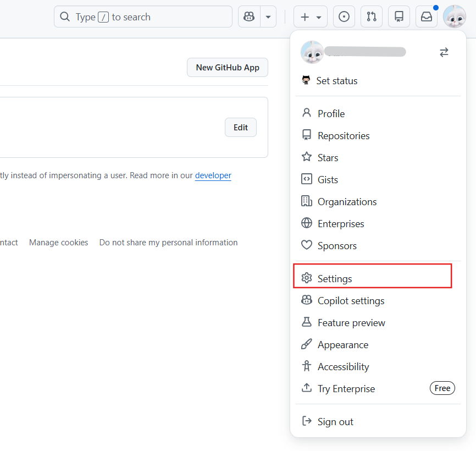The height and width of the screenshot is (451, 476).
Task: Click Set status in the menu
Action: click(x=378, y=81)
